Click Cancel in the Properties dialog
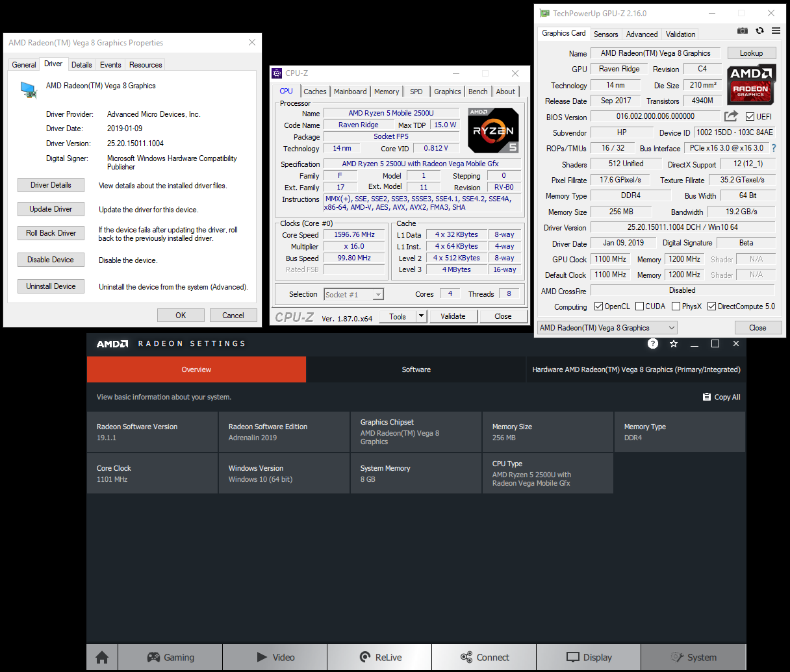 233,316
